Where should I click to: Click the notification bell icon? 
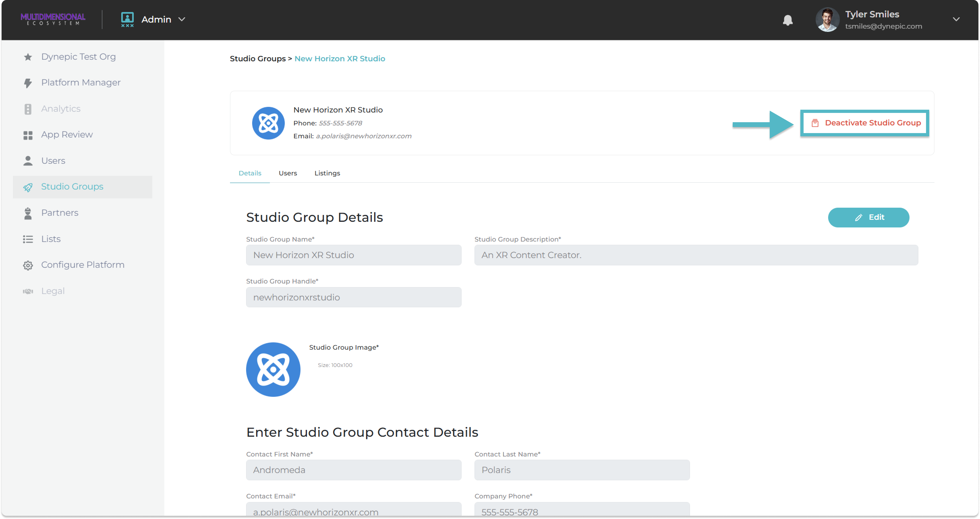click(787, 20)
